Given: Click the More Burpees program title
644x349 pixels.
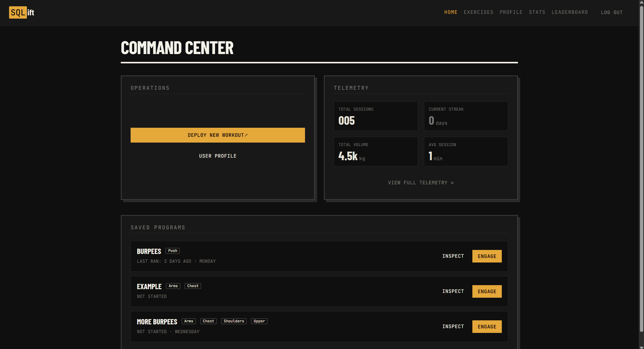Looking at the screenshot, I should pyautogui.click(x=157, y=322).
